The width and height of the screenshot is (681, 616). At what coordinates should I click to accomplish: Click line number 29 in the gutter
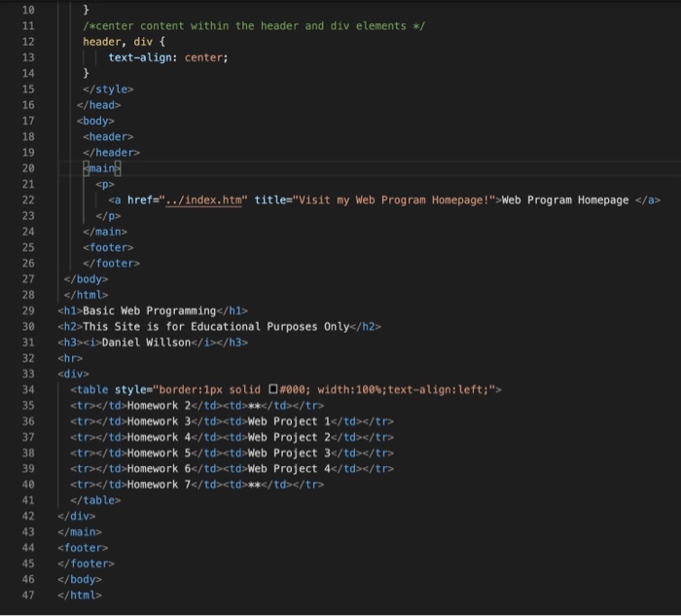[28, 310]
